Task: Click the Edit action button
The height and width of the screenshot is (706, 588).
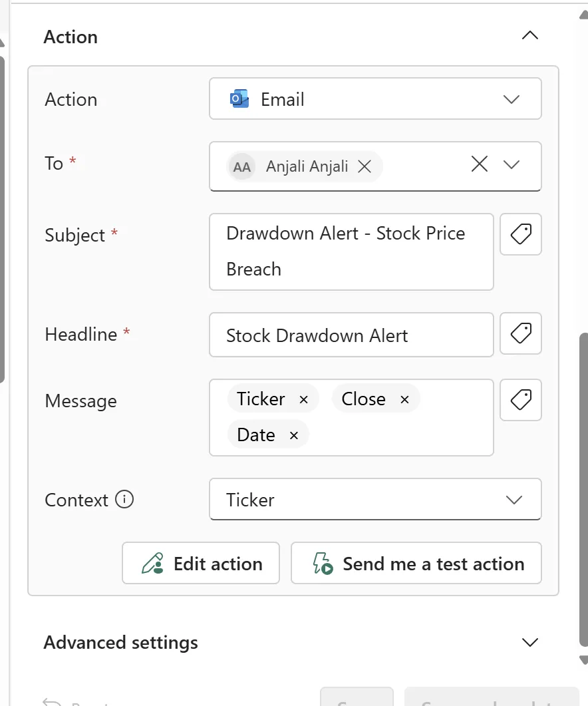Action: [201, 563]
